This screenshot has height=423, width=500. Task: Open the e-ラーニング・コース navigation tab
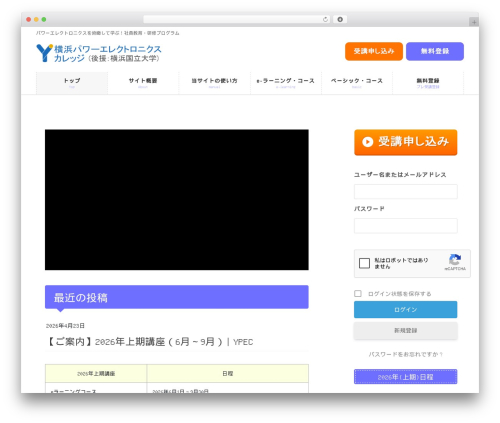click(286, 83)
